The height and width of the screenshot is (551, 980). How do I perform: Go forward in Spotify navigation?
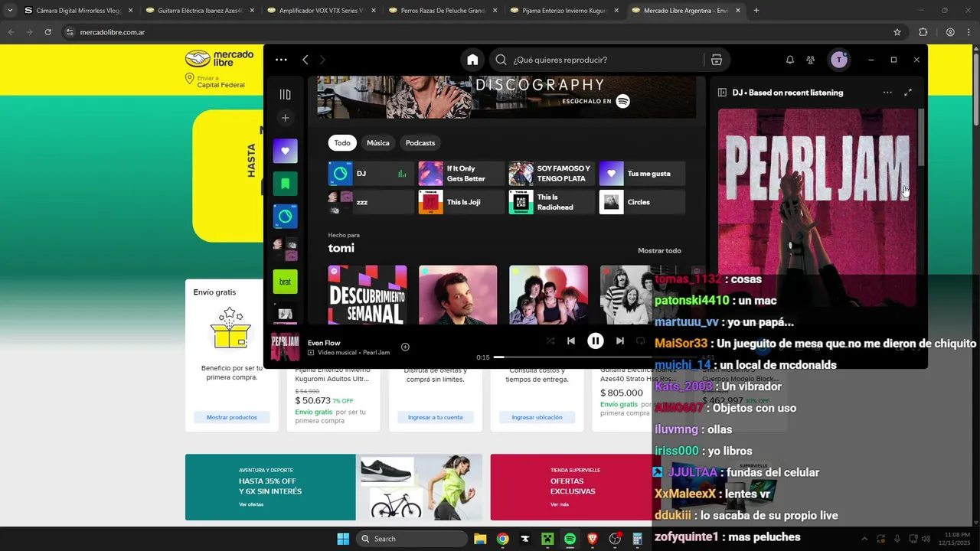[x=322, y=60]
